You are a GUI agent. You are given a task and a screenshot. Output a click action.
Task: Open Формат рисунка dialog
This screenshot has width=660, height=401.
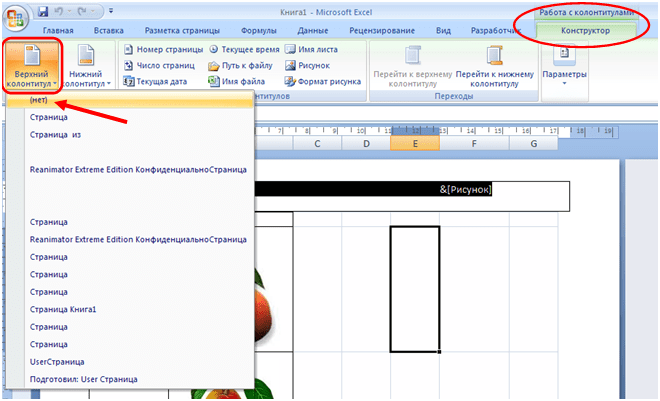tap(323, 81)
